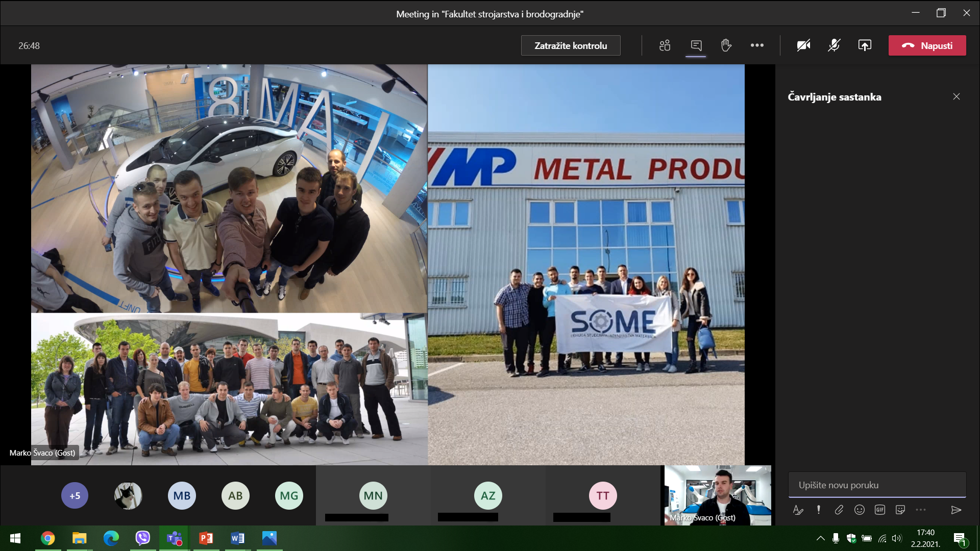Screen dimensions: 980x551
Task: Select participant avatar AB
Action: tap(235, 495)
